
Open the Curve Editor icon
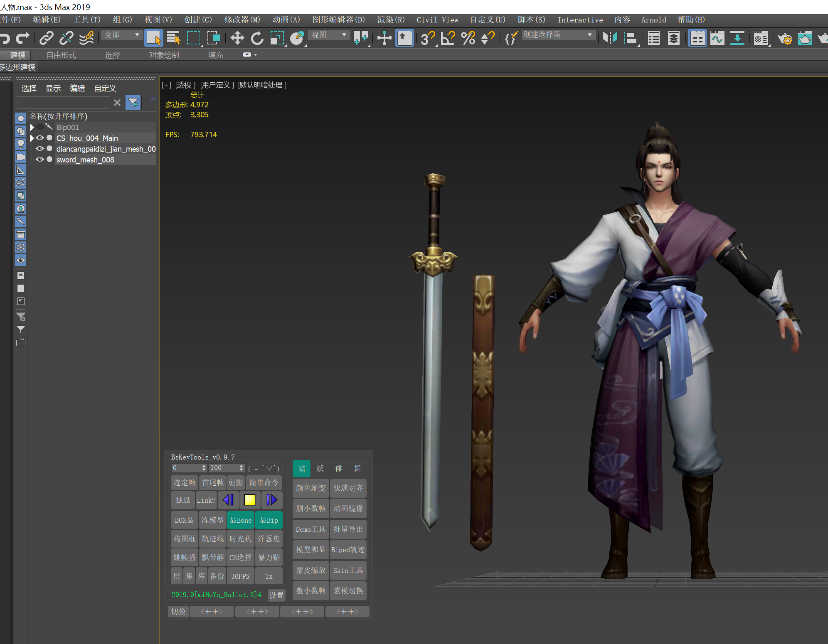pos(717,38)
